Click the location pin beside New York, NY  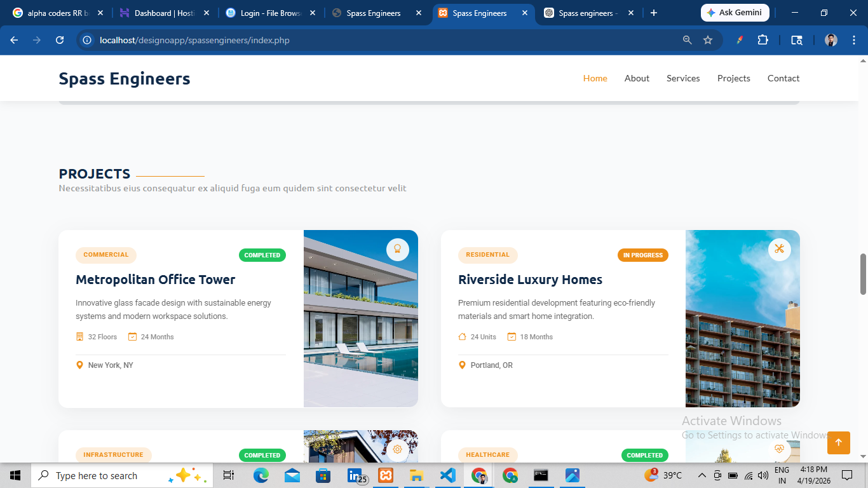point(79,365)
